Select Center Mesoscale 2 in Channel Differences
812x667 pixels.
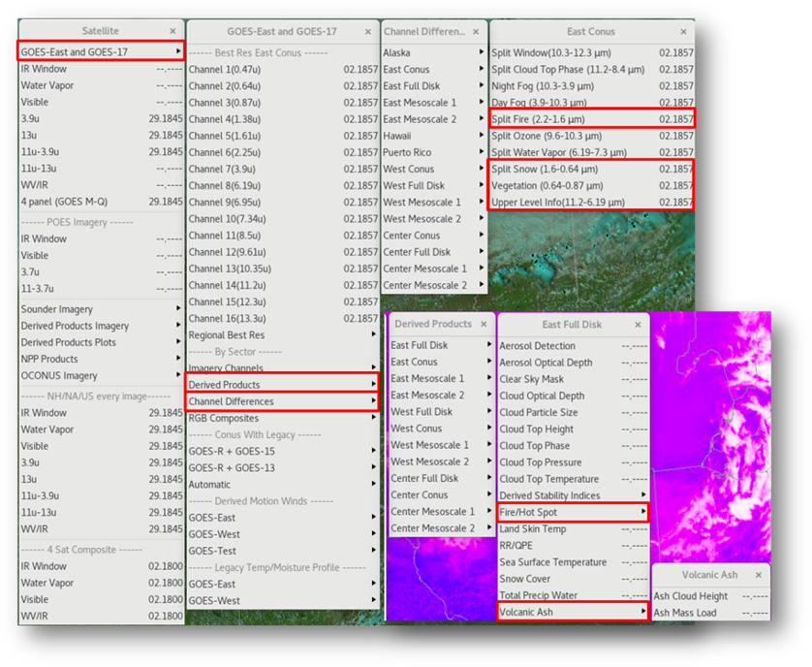[434, 285]
